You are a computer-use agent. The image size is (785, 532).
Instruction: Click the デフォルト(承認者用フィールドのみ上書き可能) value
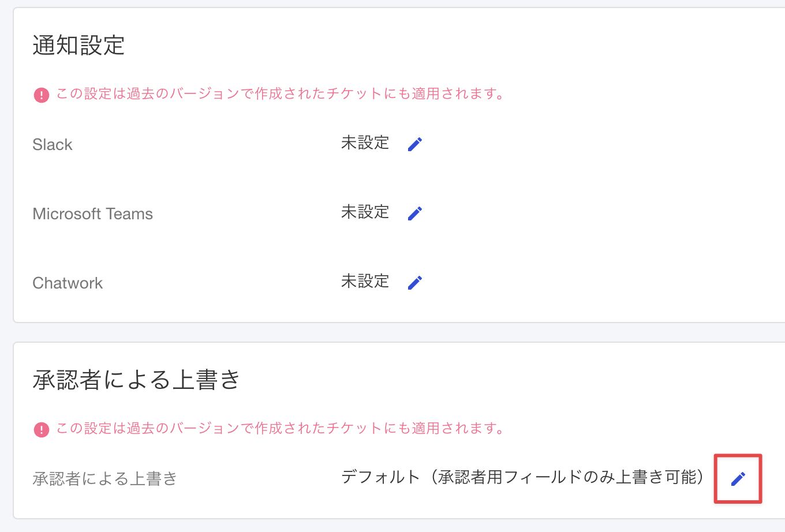tap(522, 477)
